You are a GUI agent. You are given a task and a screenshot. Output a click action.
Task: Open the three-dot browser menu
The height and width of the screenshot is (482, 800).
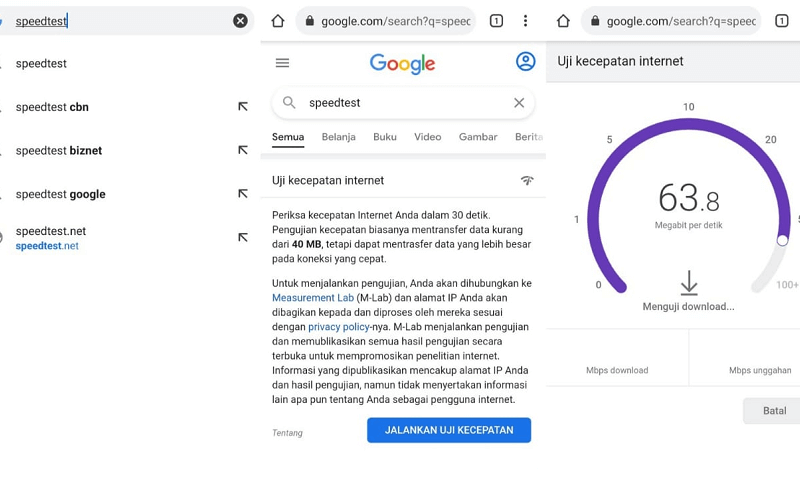526,21
